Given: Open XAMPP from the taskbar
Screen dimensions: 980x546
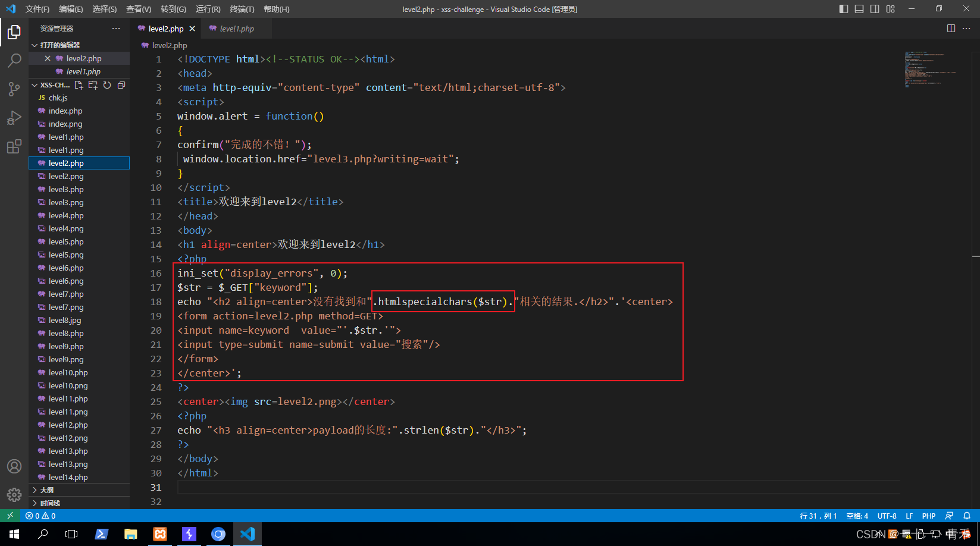Looking at the screenshot, I should 160,534.
